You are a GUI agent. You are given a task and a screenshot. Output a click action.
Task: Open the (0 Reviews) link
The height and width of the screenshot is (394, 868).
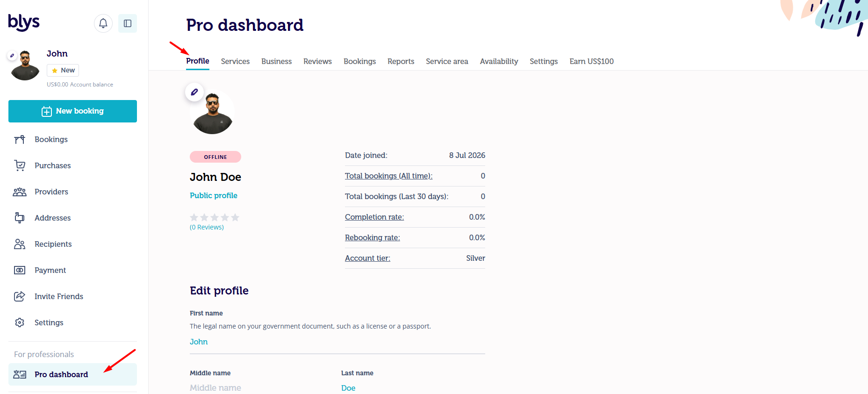(207, 227)
